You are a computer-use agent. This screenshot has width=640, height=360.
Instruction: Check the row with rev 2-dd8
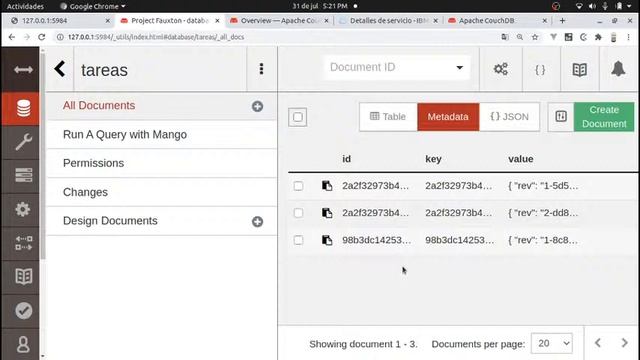point(298,213)
